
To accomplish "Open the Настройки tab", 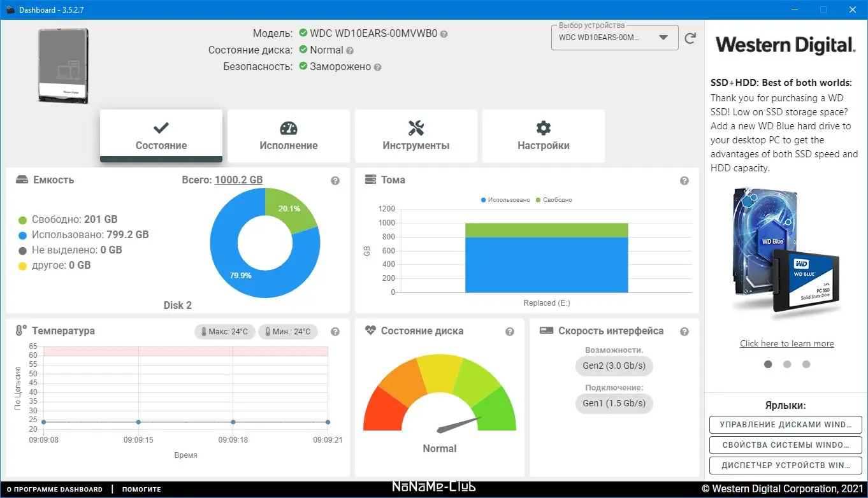I will click(544, 136).
